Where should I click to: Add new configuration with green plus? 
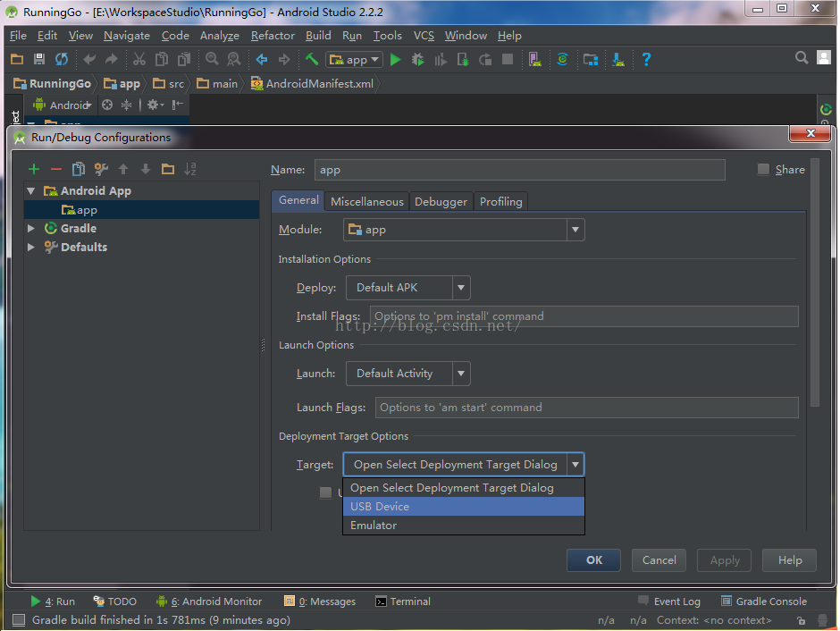coord(34,169)
